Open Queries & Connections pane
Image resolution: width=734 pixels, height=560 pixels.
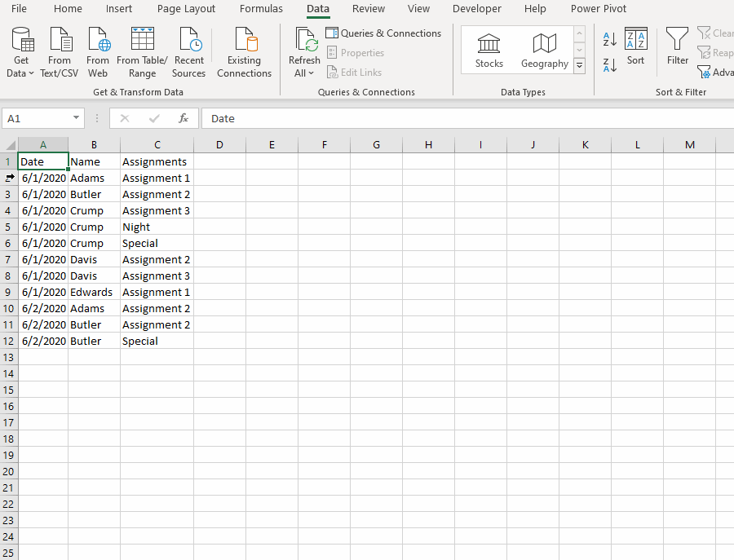click(x=383, y=33)
